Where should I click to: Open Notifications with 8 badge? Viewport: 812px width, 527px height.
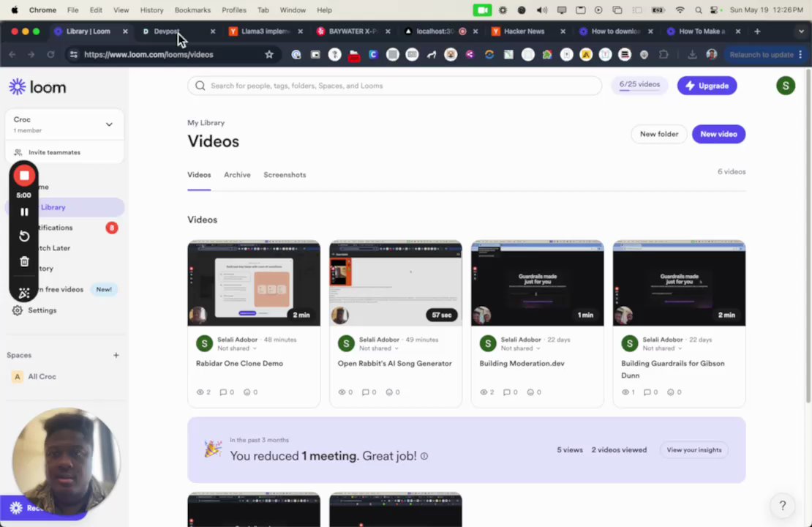[64, 228]
